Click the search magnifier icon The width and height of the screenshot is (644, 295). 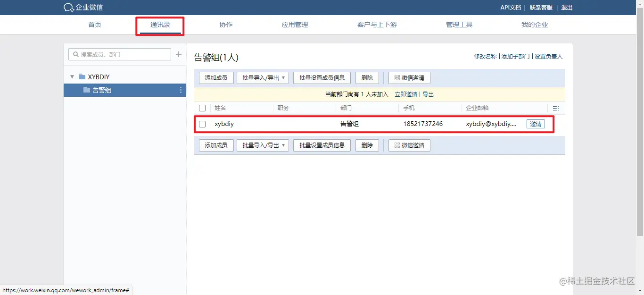pyautogui.click(x=75, y=54)
